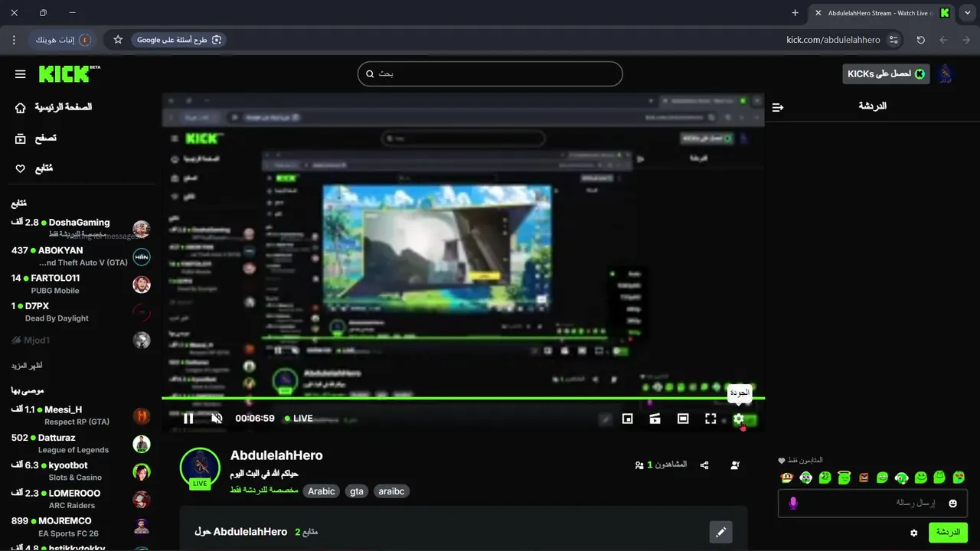
Task: Open recommended channel kyootbot
Action: [80, 471]
